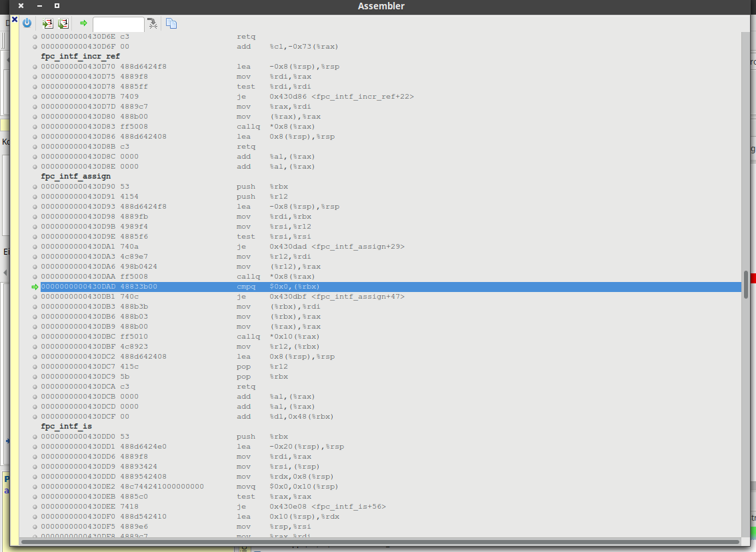Click the Step Into Instruction icon
This screenshot has height=552, width=756.
click(x=48, y=23)
